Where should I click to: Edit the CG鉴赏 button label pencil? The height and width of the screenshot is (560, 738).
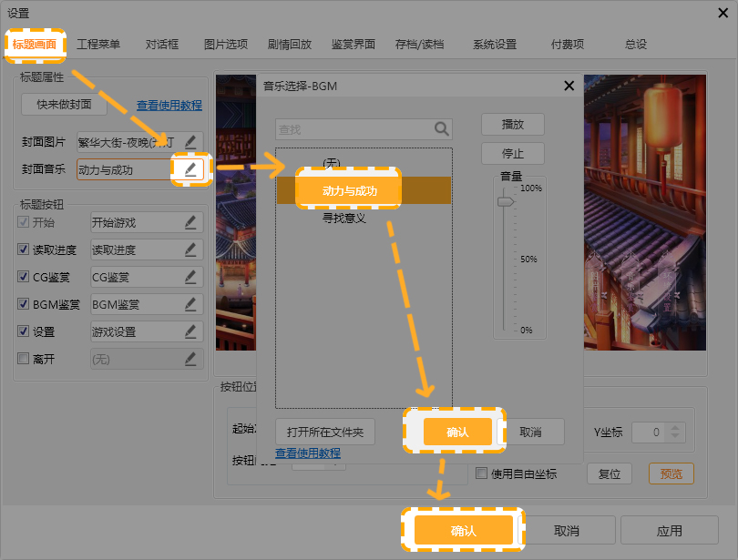[190, 277]
